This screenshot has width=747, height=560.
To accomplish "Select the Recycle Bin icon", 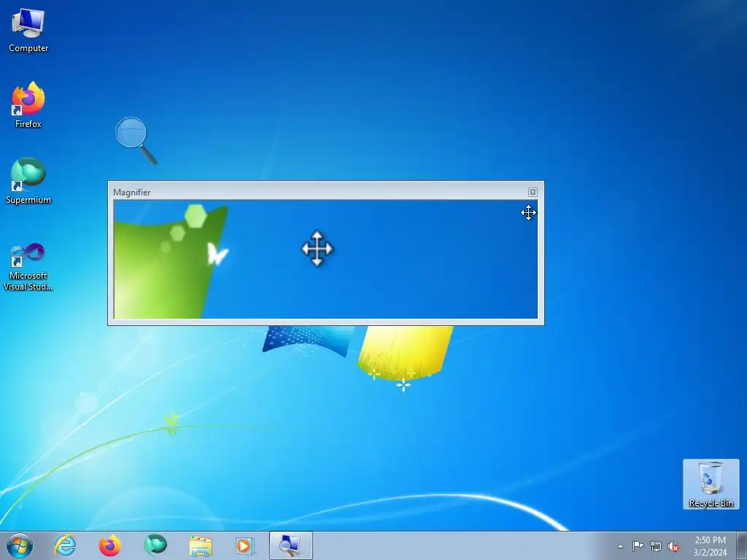I will 711,484.
